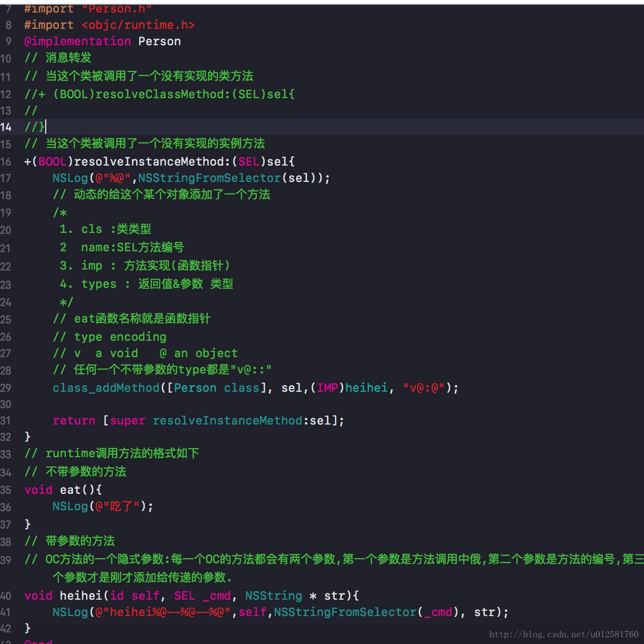This screenshot has width=644, height=644.
Task: Click line number 16 in gutter
Action: point(6,162)
